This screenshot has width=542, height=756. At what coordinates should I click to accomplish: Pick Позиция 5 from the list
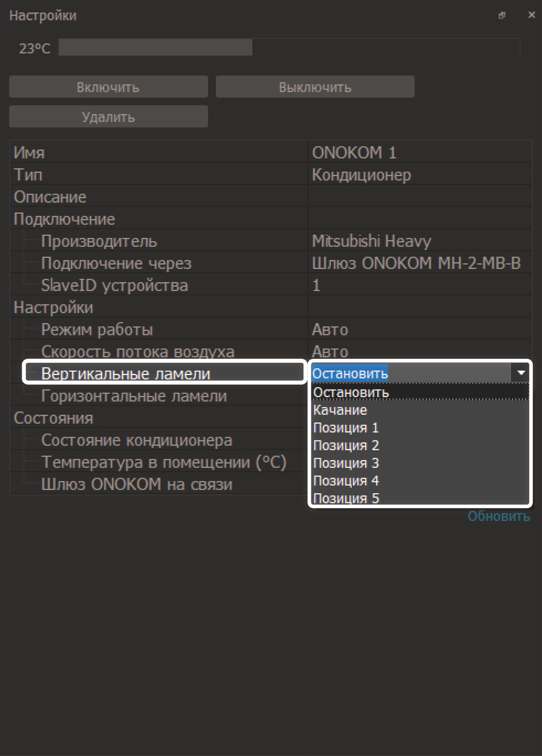[346, 498]
